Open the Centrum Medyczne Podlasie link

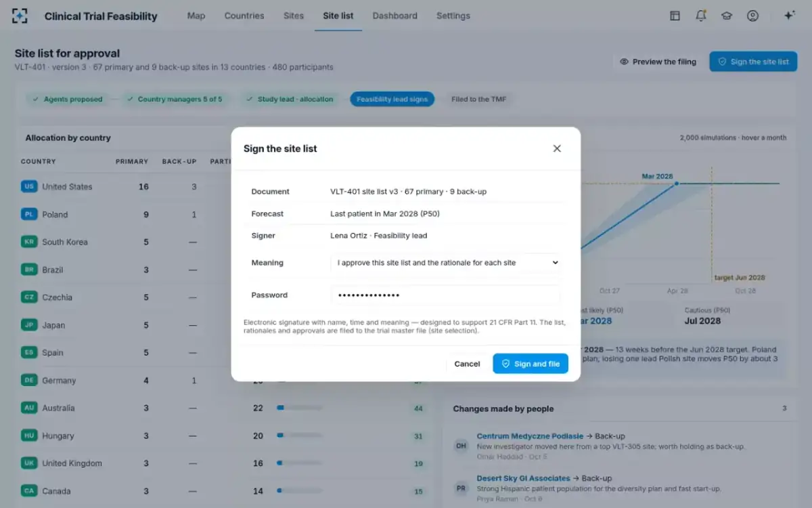coord(530,436)
